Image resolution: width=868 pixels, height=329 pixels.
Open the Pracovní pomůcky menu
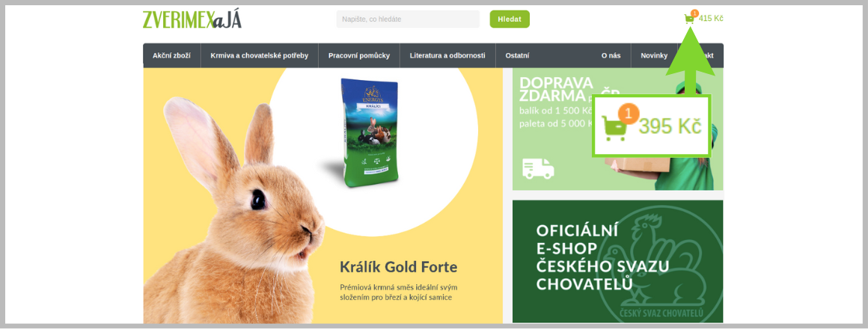click(x=358, y=55)
